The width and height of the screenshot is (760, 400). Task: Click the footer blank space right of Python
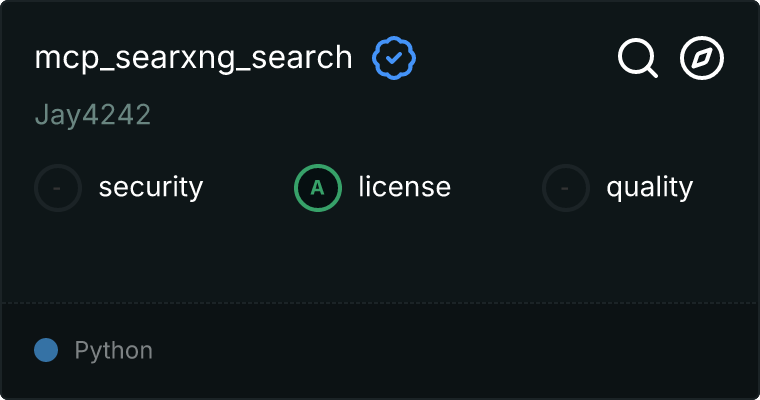[x=450, y=351]
